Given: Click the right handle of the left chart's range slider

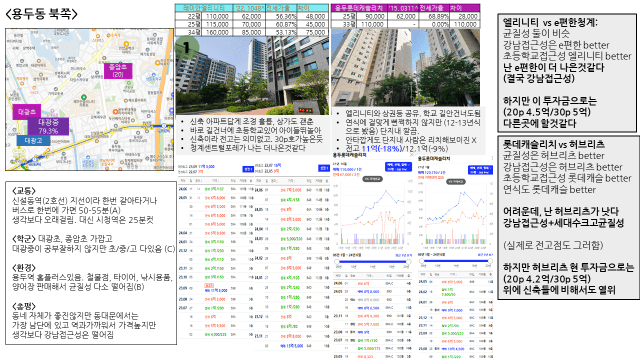Looking at the screenshot, I should 409,262.
